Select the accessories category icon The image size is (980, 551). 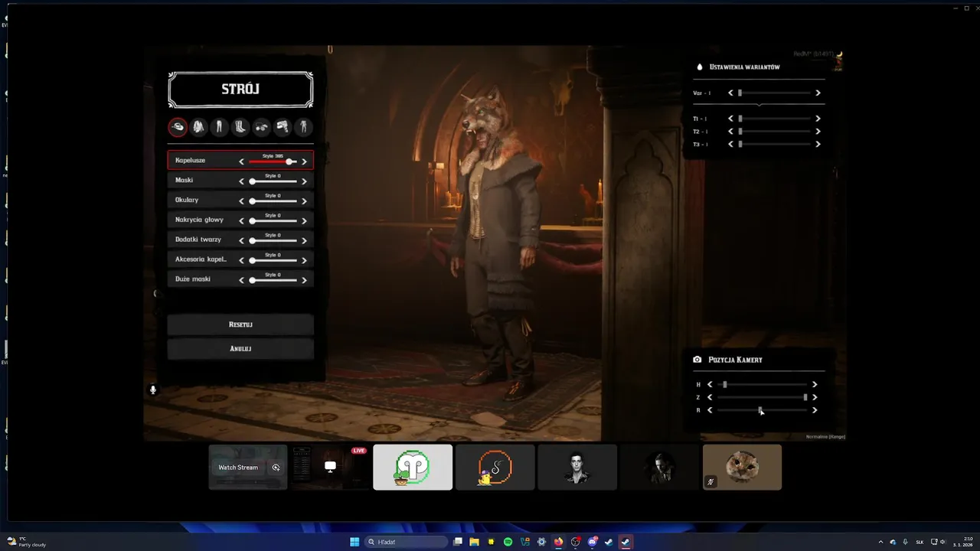262,127
